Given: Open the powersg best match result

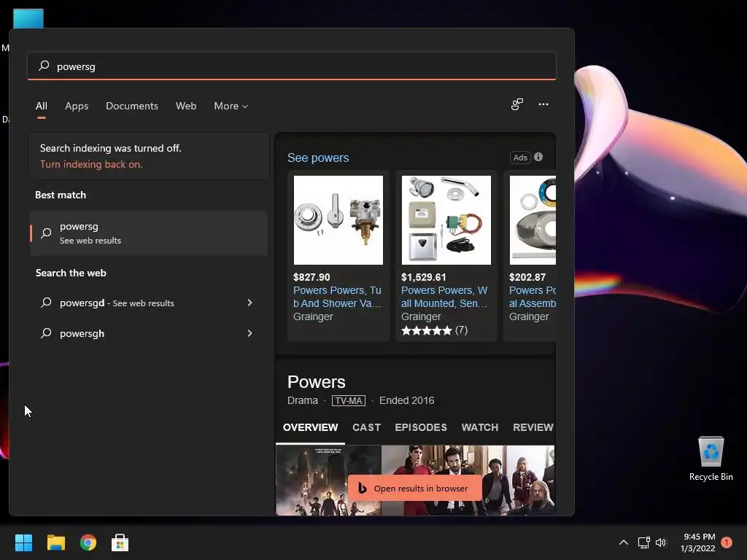Looking at the screenshot, I should [149, 233].
